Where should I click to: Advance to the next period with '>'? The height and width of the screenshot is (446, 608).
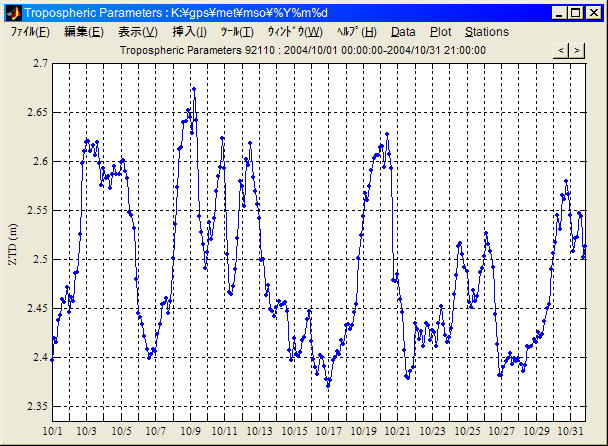point(577,50)
